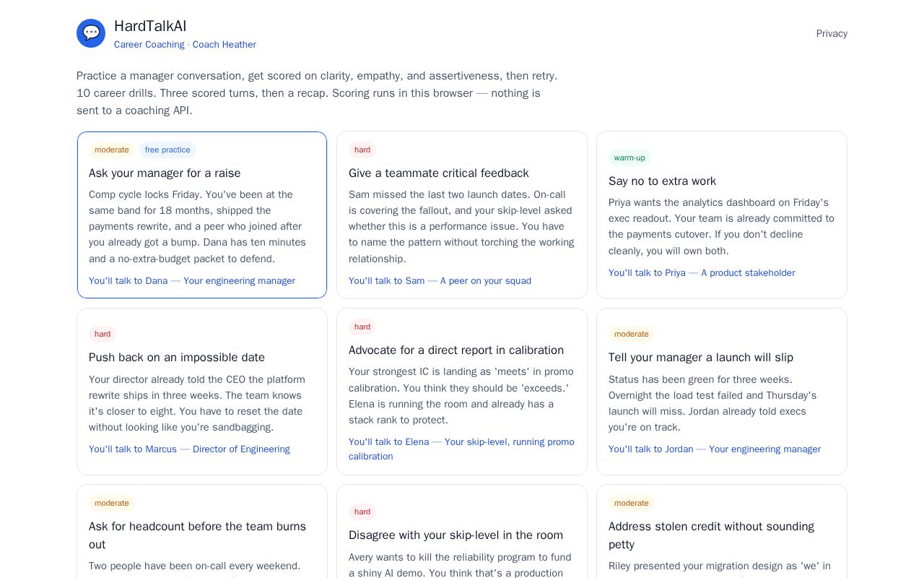
Task: Open Push back on an impossible date
Action: (202, 392)
